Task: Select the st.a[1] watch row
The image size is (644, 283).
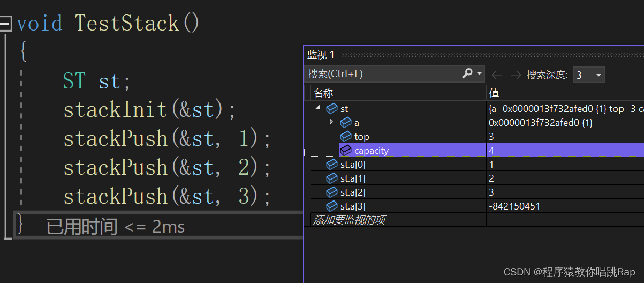Action: pos(474,178)
